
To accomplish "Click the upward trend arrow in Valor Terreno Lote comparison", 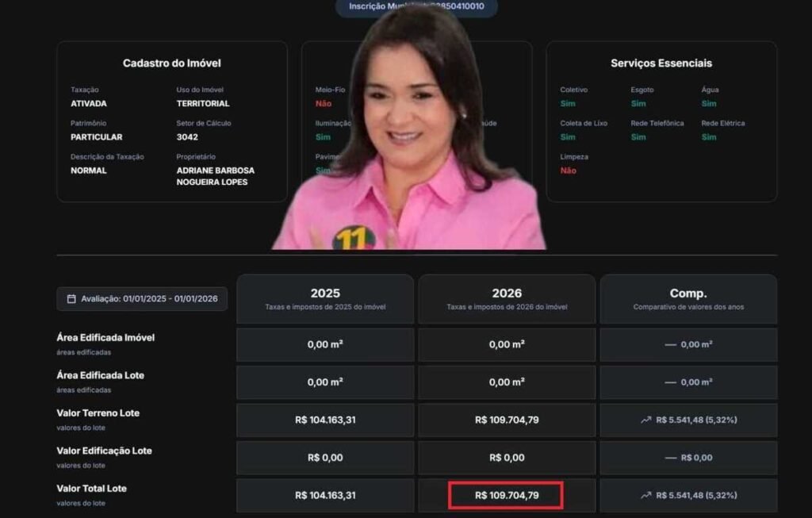I will (x=645, y=420).
